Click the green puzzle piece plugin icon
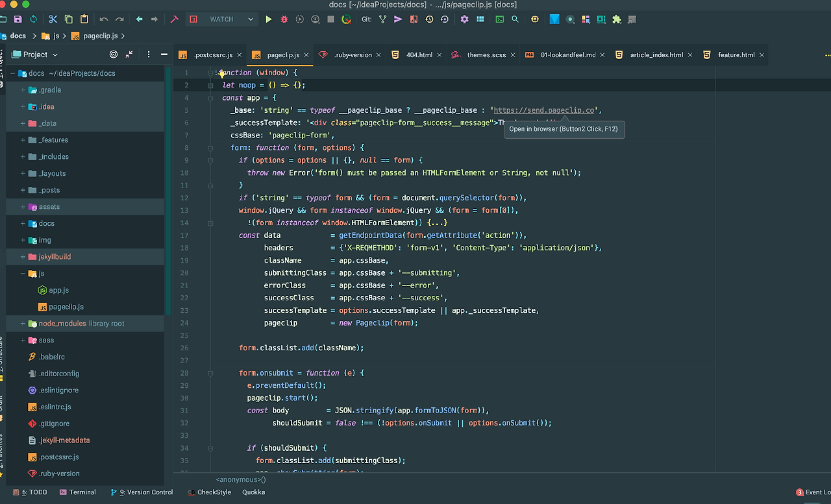The image size is (831, 504). click(617, 19)
